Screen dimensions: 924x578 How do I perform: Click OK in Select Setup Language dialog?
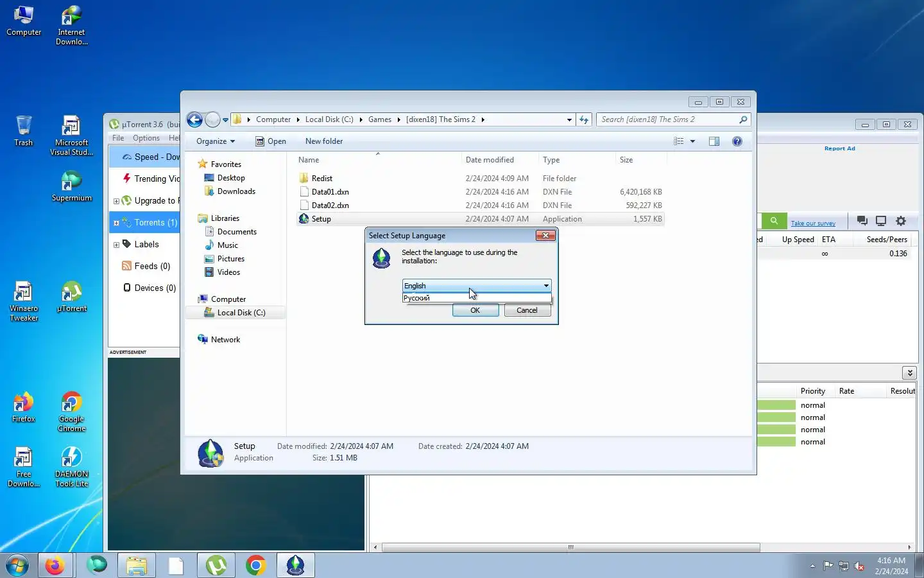pos(475,310)
